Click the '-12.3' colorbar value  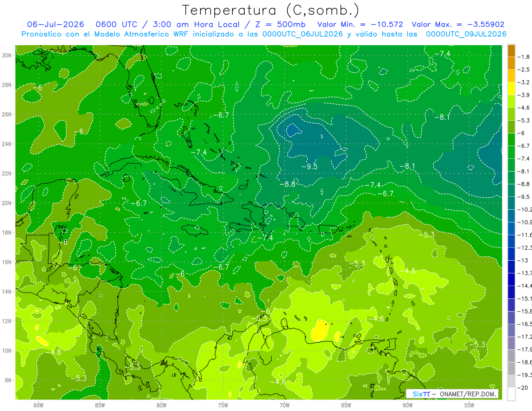coord(525,247)
